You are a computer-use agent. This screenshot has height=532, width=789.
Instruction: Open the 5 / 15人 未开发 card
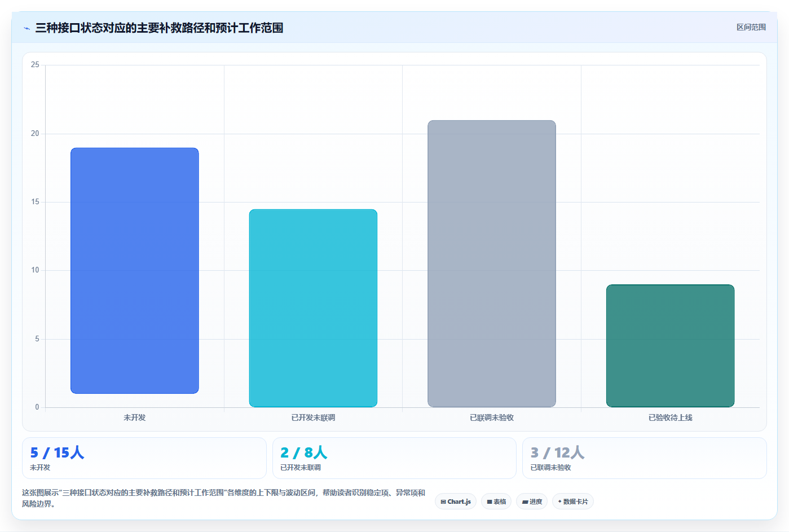(x=144, y=458)
